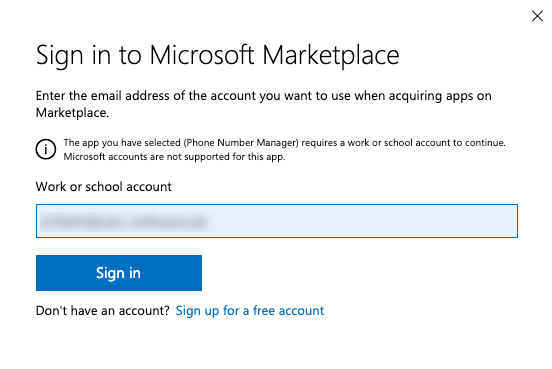
Task: Click the Phone Number Manager requirement notice text
Action: [x=284, y=149]
